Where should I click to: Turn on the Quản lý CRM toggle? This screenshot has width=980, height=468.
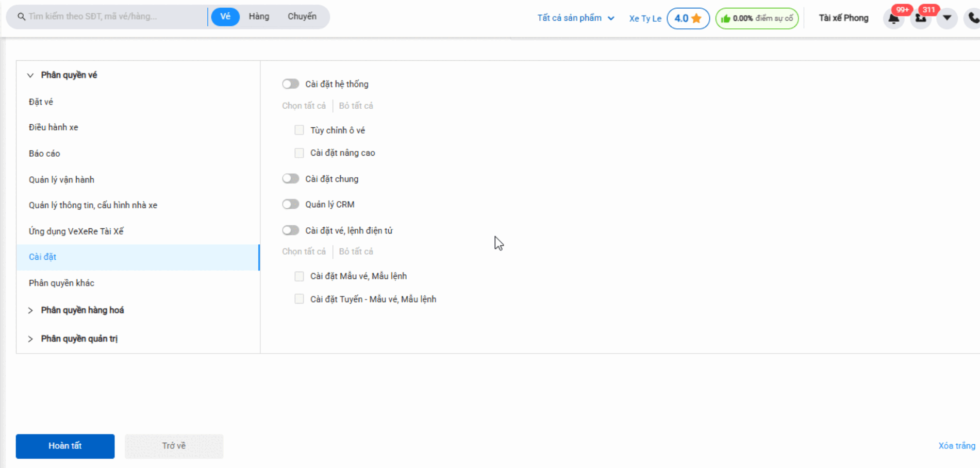pos(291,205)
